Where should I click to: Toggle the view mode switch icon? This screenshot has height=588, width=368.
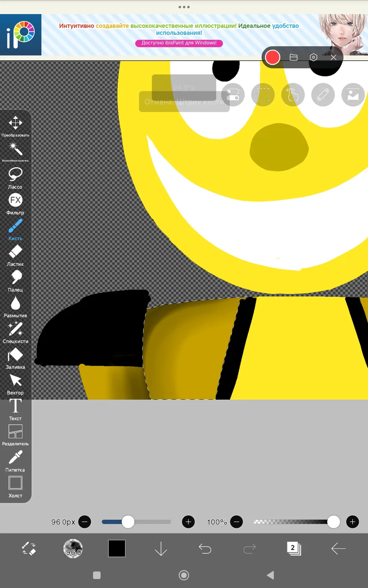pos(233,95)
